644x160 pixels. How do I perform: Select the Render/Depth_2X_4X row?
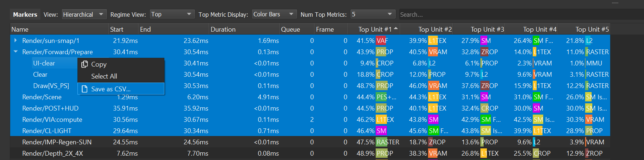[x=52, y=153]
